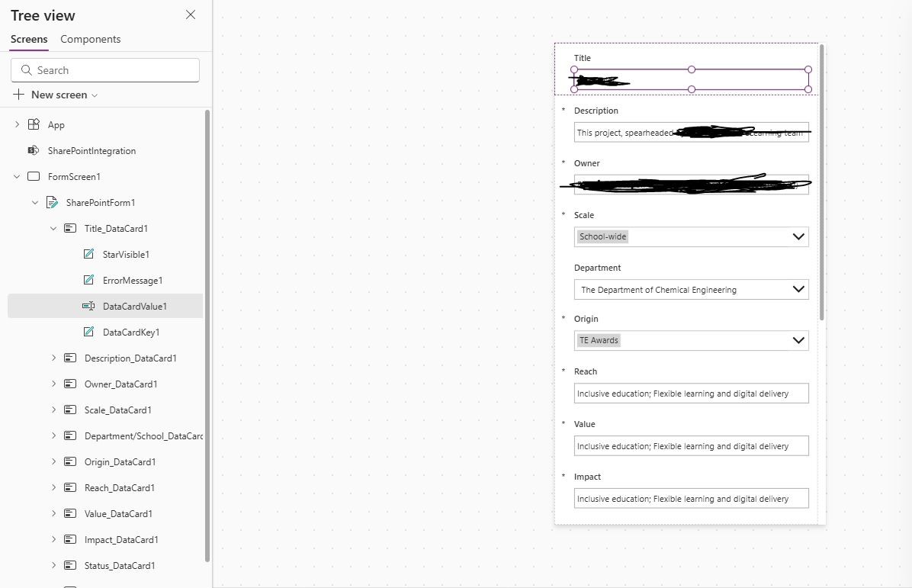Select DataCardKey1 in the tree

[x=131, y=332]
